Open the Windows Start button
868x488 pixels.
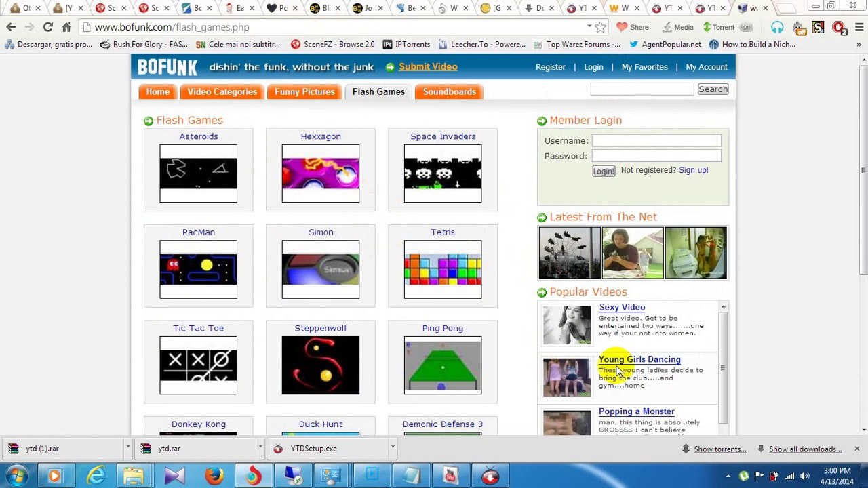16,476
